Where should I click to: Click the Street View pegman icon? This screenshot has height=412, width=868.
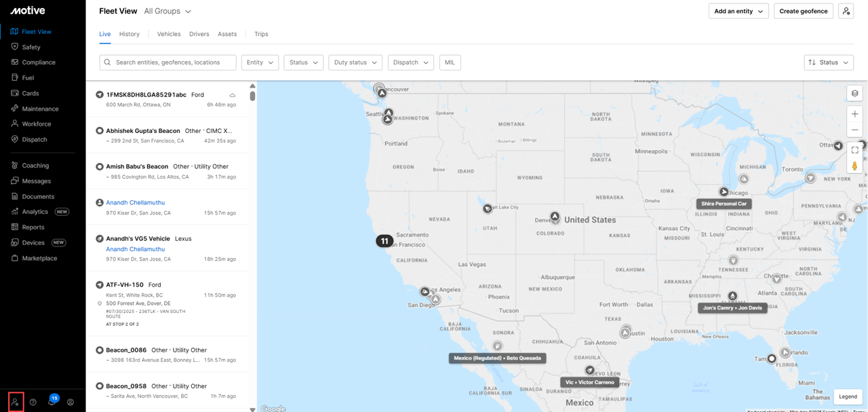(x=854, y=166)
